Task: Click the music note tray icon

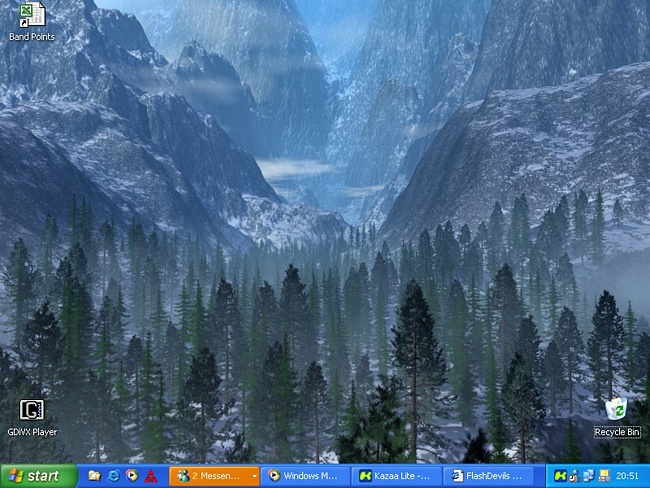Action: pos(575,476)
